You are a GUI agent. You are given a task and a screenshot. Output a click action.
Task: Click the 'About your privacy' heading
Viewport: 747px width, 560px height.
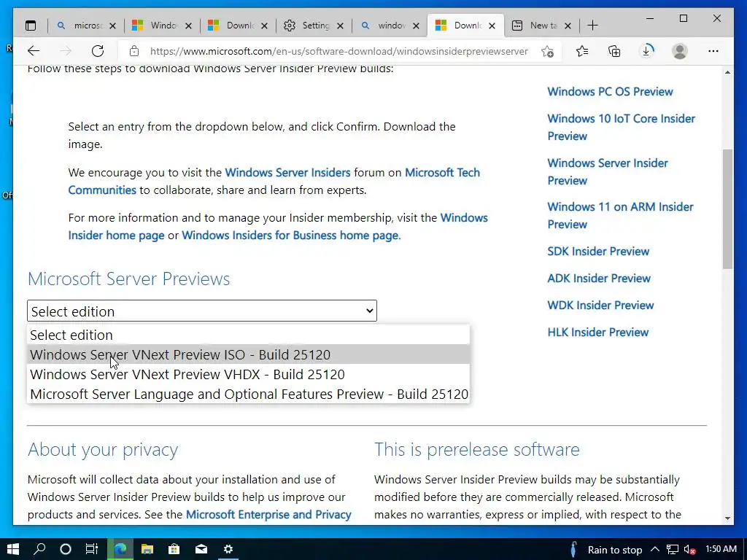pyautogui.click(x=103, y=449)
